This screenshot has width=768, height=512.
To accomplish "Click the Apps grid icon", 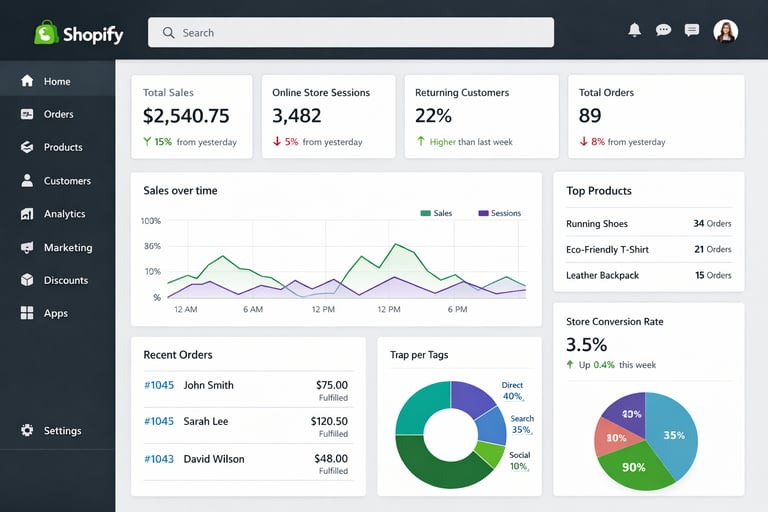I will pyautogui.click(x=27, y=313).
